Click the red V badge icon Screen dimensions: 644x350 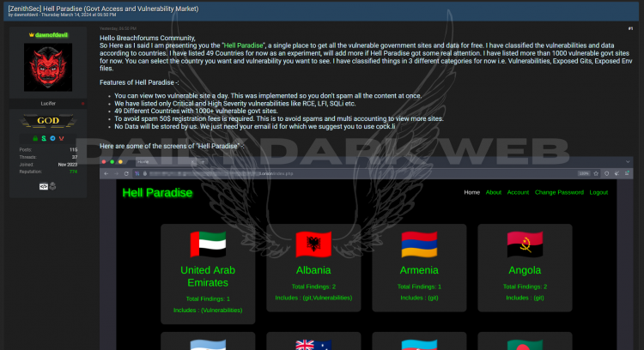click(61, 139)
